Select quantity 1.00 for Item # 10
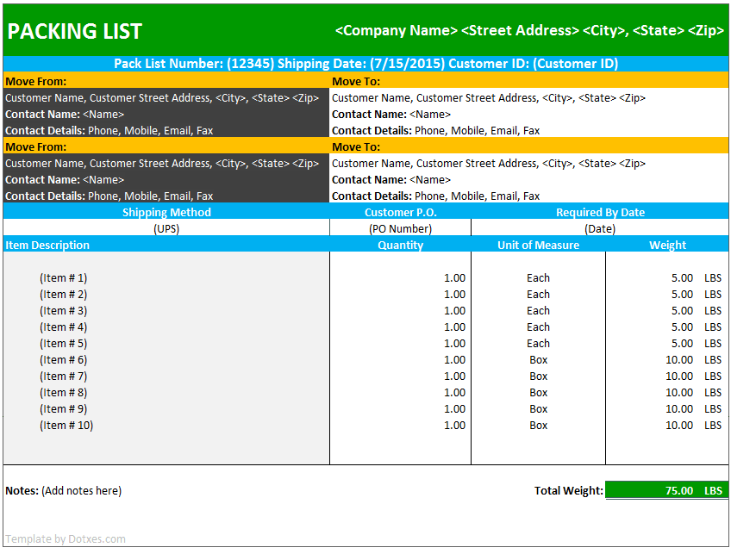 click(x=454, y=426)
